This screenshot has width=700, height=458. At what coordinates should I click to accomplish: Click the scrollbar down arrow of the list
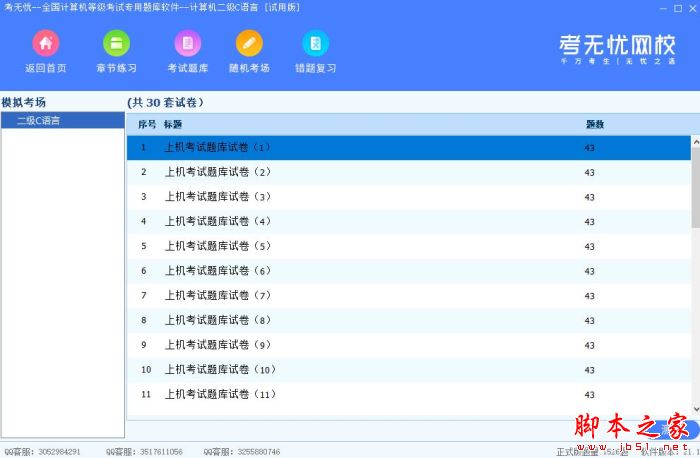(x=696, y=408)
